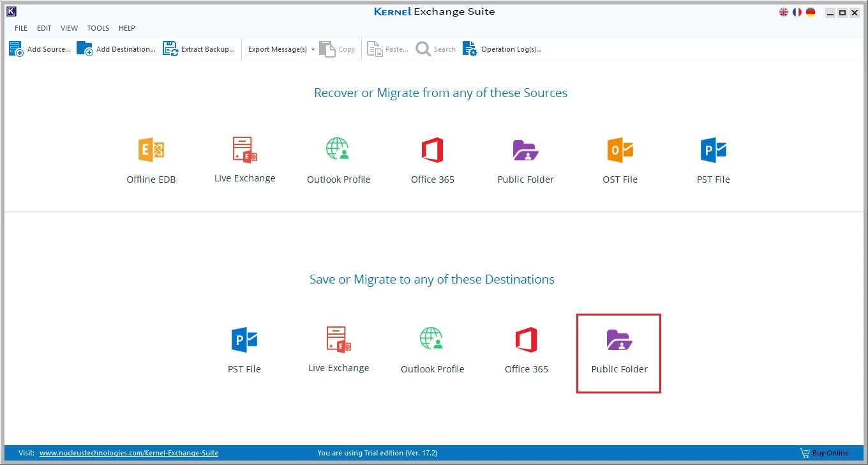Image resolution: width=868 pixels, height=465 pixels.
Task: Click Export Message(s) button
Action: [278, 49]
